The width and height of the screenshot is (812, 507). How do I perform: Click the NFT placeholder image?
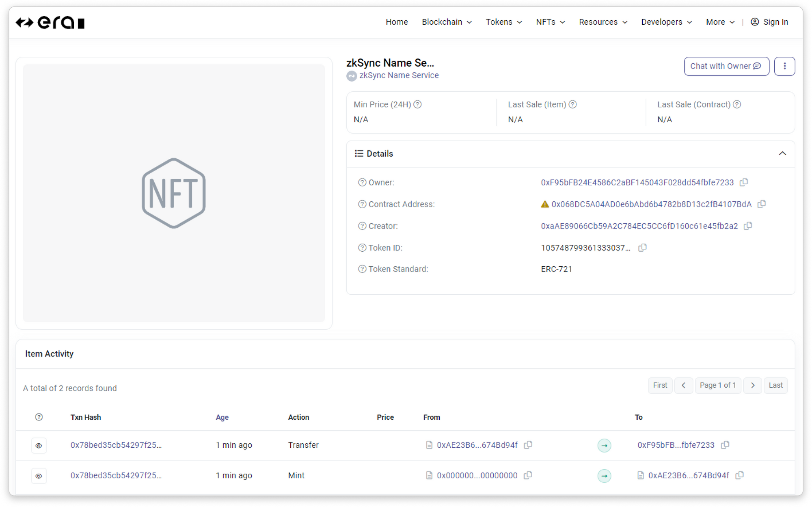(174, 193)
